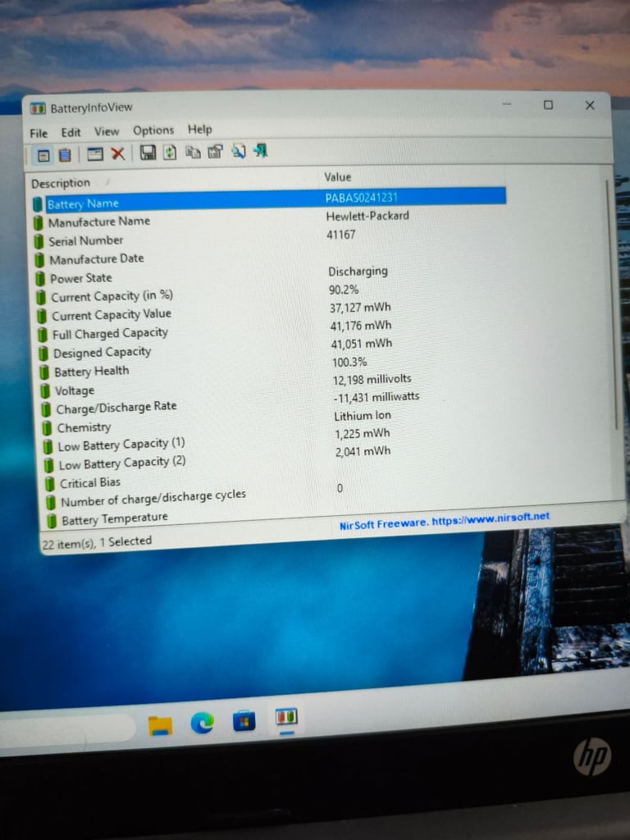Click the 41,051 mWh value
This screenshot has width=630, height=840.
coord(362,344)
